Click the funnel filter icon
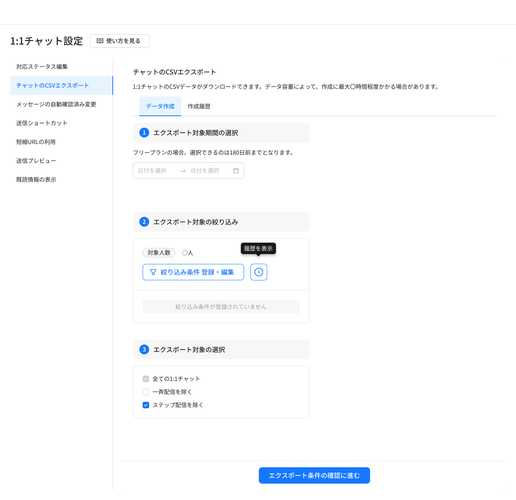 coord(153,272)
